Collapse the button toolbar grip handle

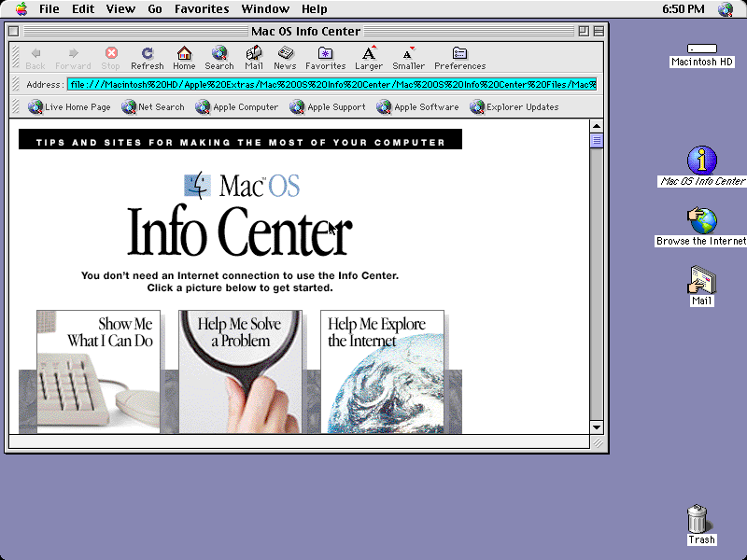click(x=16, y=58)
